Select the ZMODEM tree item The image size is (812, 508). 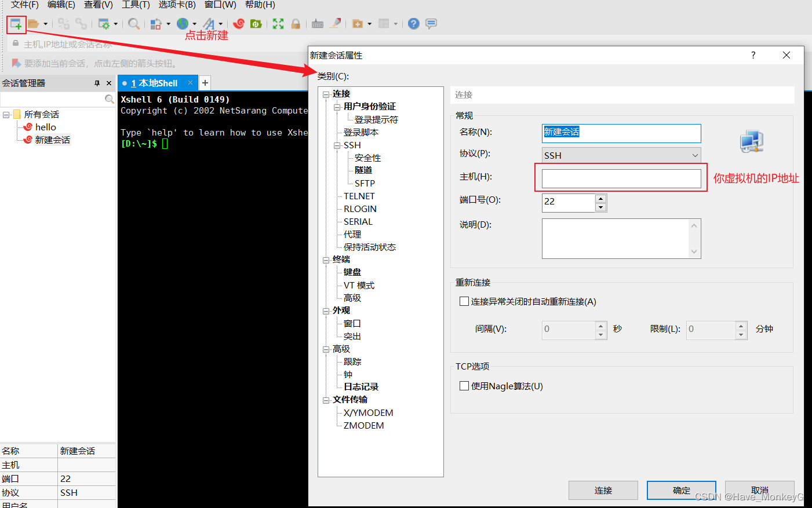(x=363, y=425)
